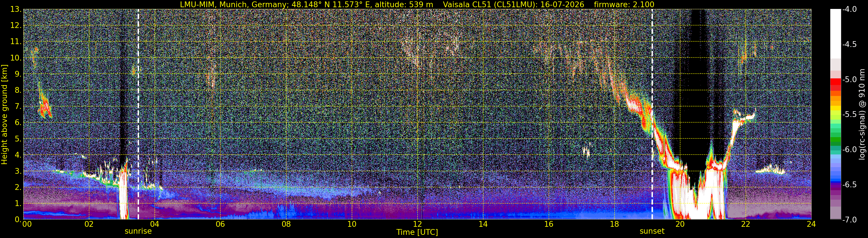
Task: Click the "5." height axis tick label
Action: [18, 139]
